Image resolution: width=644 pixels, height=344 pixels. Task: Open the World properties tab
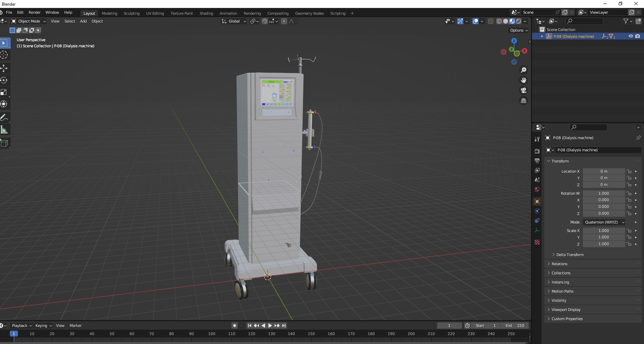[537, 189]
